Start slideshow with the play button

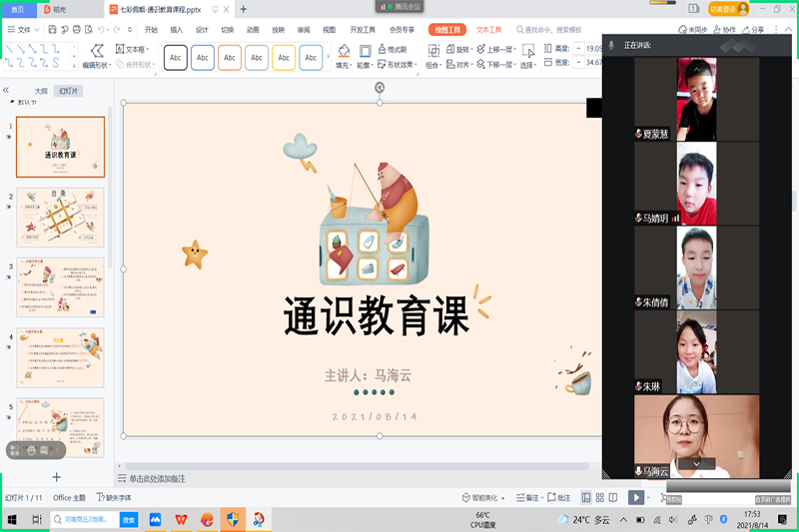pos(636,497)
